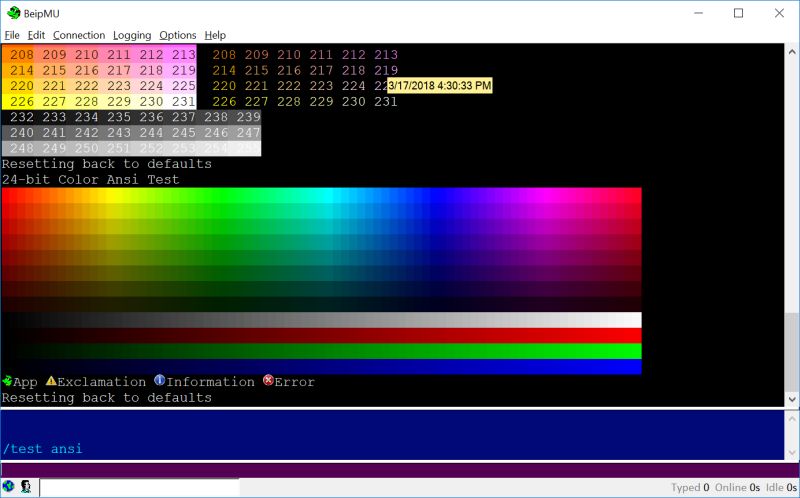Click the orange 208 text on black background
This screenshot has height=498, width=800.
click(x=224, y=55)
